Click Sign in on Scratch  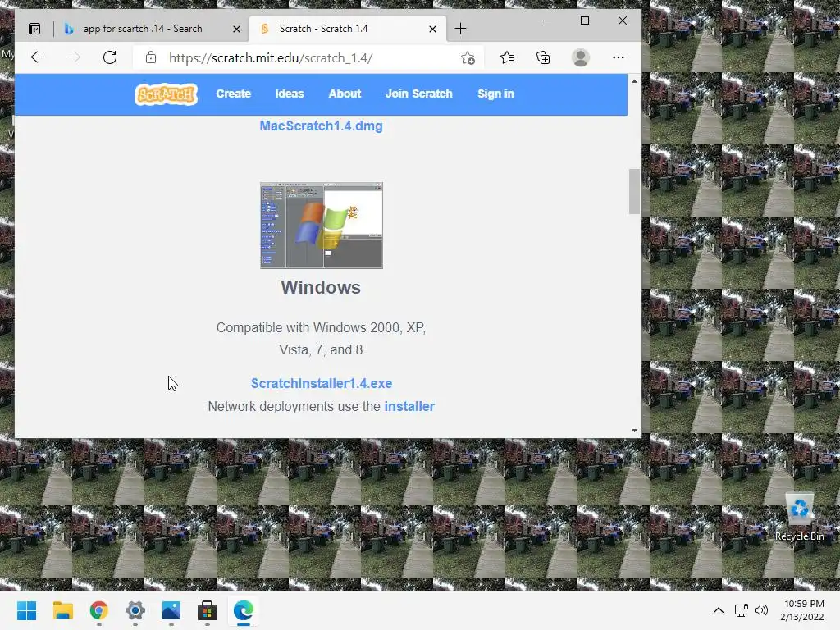[495, 94]
